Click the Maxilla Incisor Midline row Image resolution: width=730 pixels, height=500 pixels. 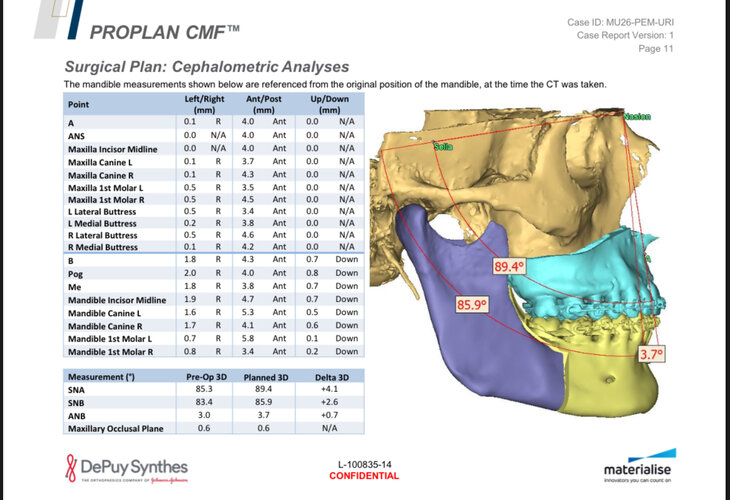214,149
